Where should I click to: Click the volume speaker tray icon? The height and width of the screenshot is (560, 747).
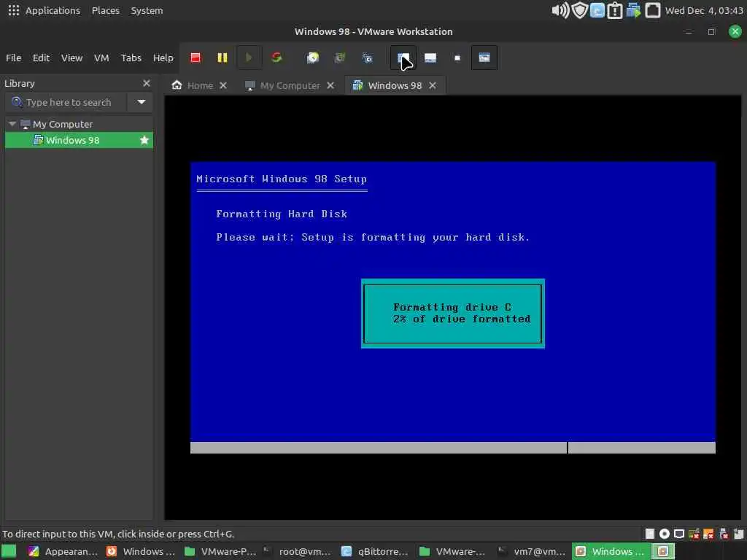(560, 10)
